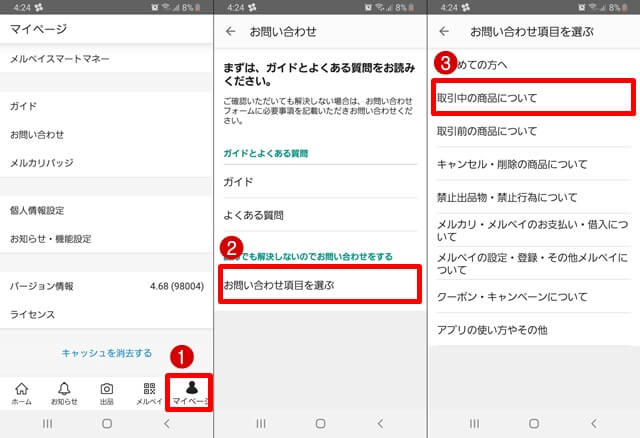
Task: Open ガイド under ガイドとよくある質問
Action: click(x=320, y=182)
